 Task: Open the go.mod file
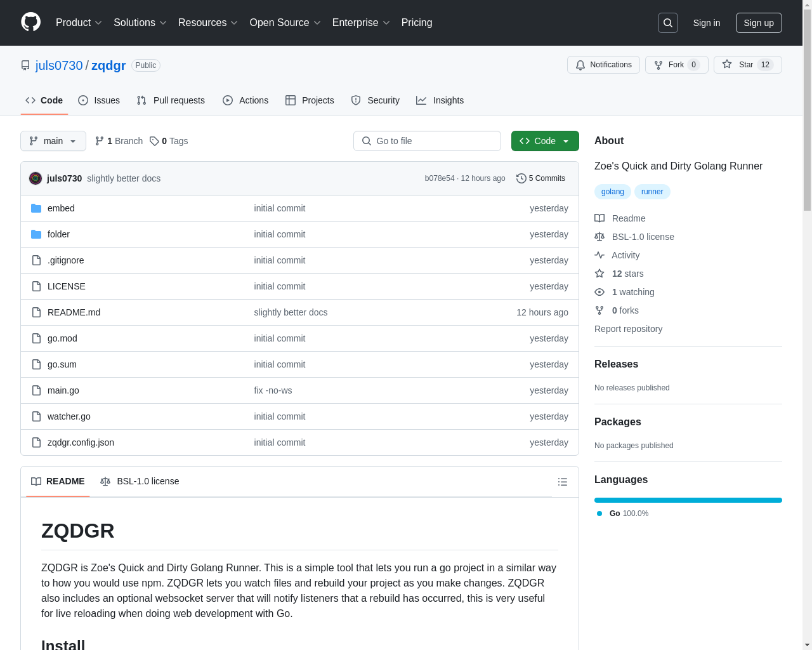pos(62,338)
